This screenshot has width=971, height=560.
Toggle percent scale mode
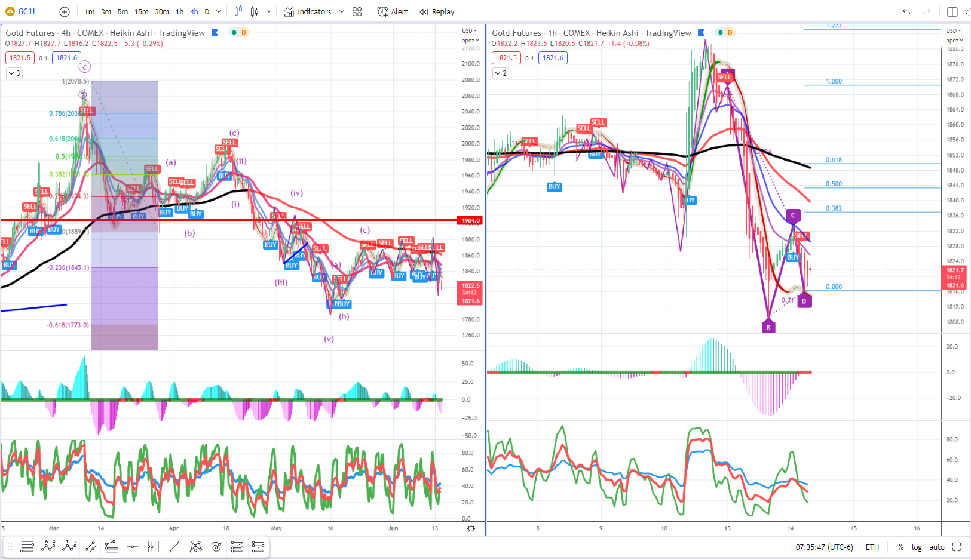[x=900, y=547]
